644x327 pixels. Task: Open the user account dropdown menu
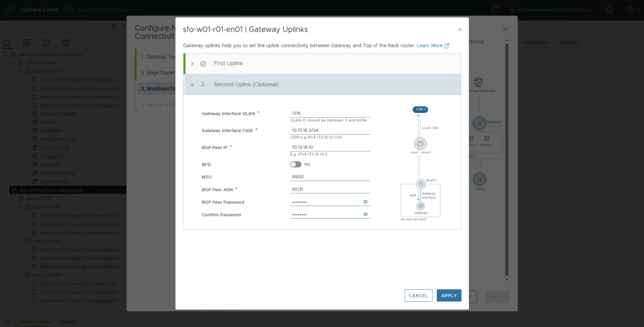(x=551, y=10)
